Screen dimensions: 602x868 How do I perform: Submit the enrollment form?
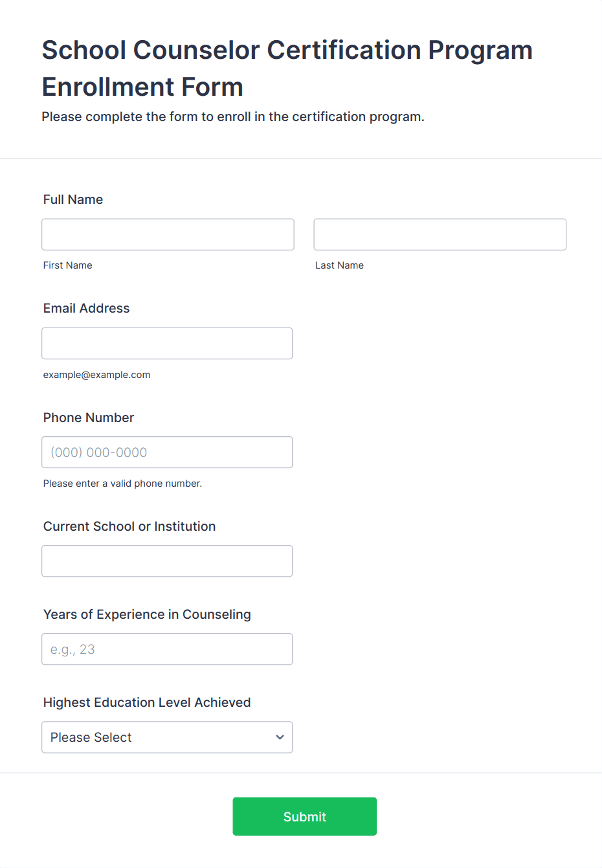(305, 816)
